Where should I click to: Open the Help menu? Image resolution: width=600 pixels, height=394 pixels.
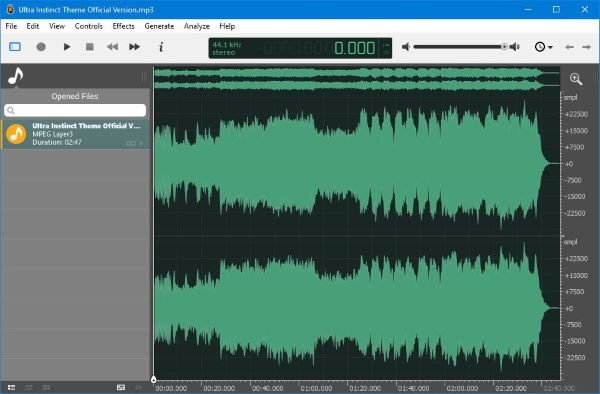tap(227, 26)
